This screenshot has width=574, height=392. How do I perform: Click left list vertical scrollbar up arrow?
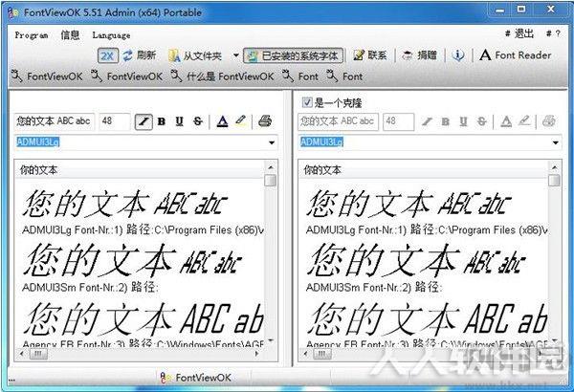pos(271,167)
